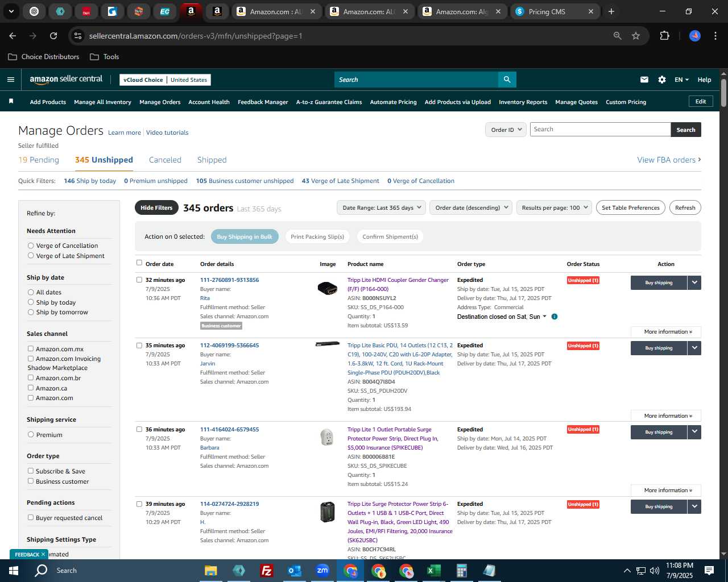Reload the page with browser refresh icon
The width and height of the screenshot is (728, 582).
click(x=53, y=36)
